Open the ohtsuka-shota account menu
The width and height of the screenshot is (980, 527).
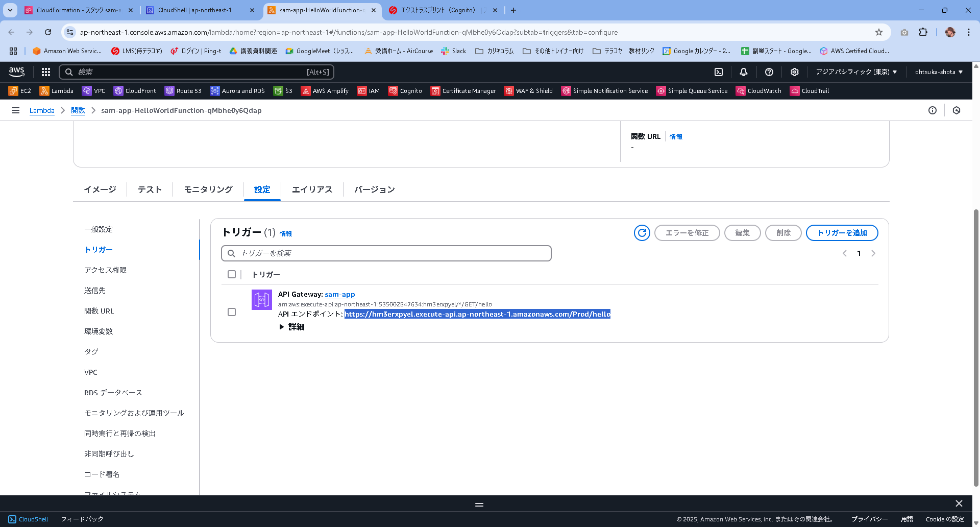938,71
